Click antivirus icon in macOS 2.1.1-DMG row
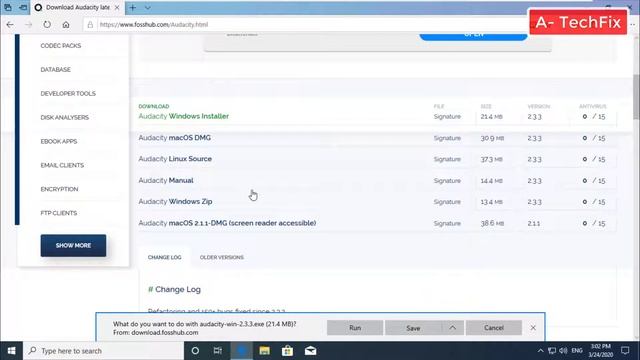 coord(584,224)
